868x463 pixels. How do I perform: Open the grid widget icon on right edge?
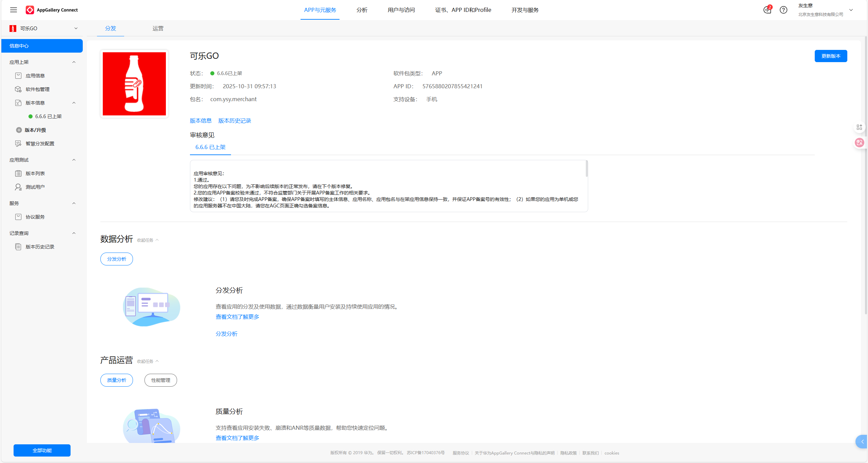click(x=859, y=127)
